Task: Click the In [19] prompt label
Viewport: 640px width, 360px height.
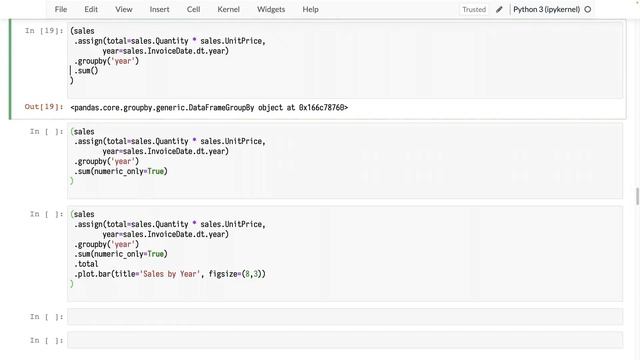Action: (44, 31)
